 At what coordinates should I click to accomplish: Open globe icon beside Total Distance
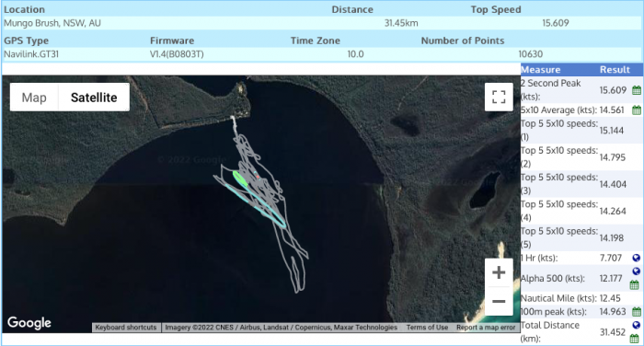(x=637, y=325)
